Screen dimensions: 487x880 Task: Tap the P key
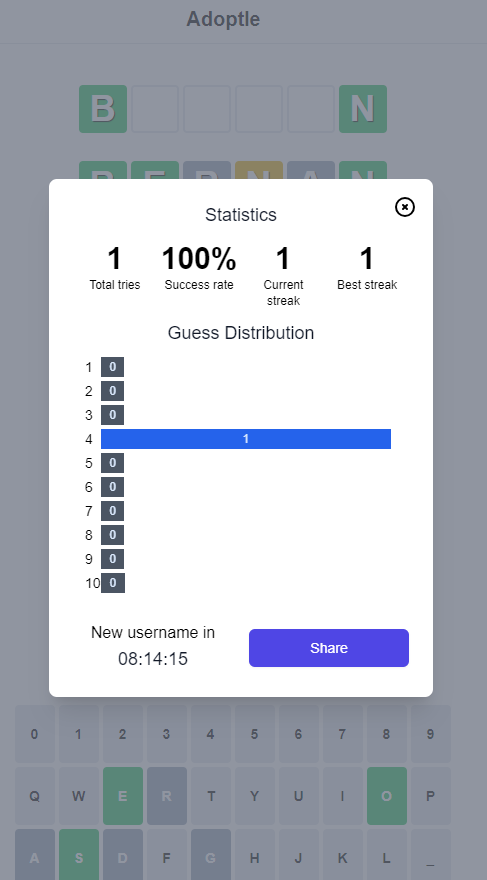click(431, 796)
